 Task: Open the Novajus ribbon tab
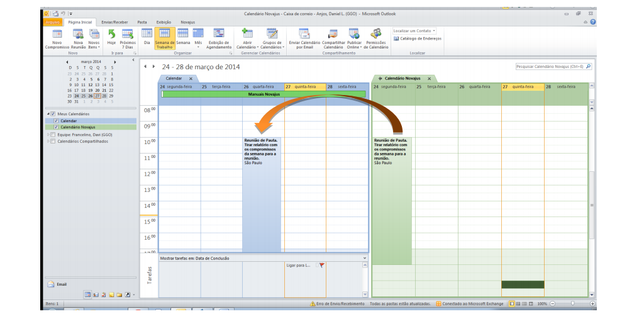187,22
